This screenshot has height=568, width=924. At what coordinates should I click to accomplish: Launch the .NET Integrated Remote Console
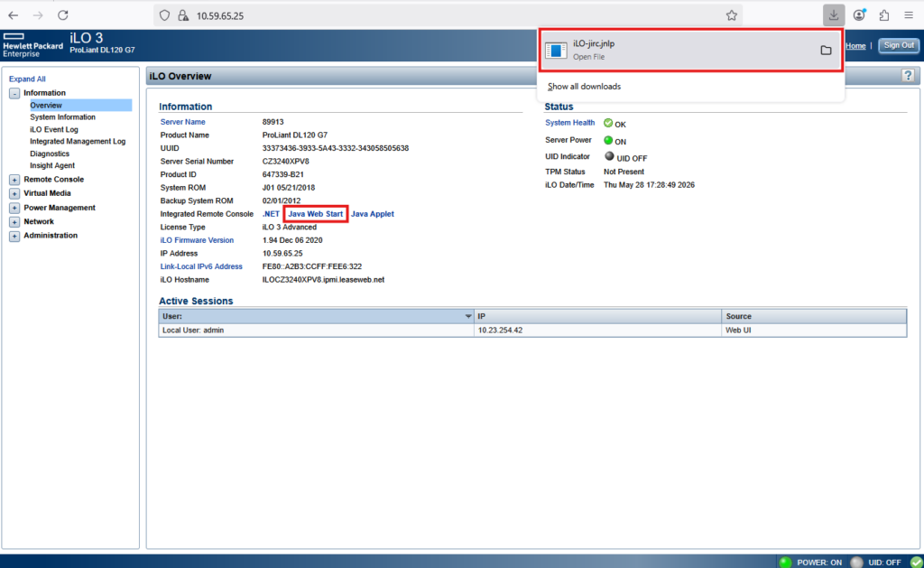point(271,213)
